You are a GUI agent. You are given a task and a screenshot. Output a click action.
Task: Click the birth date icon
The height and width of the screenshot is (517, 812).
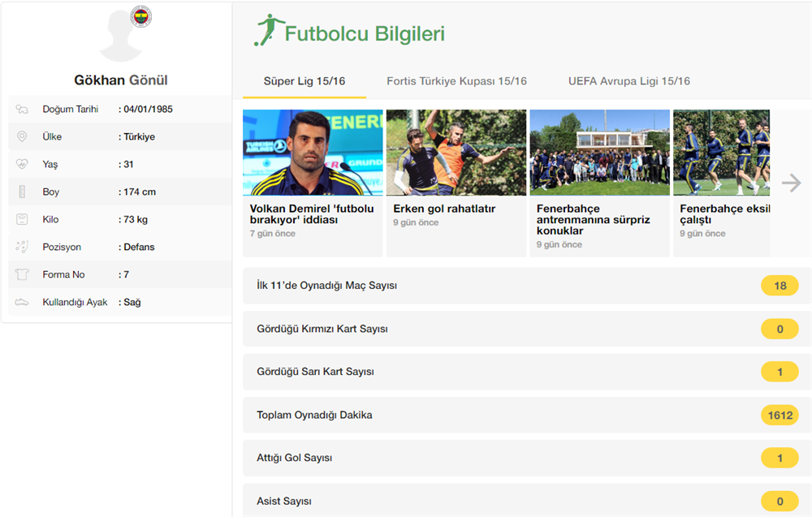tap(22, 110)
